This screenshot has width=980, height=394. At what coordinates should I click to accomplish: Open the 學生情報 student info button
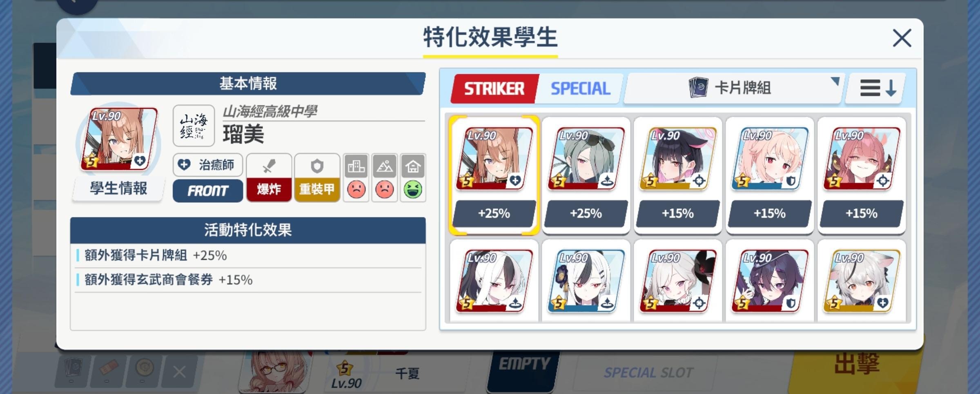point(118,188)
